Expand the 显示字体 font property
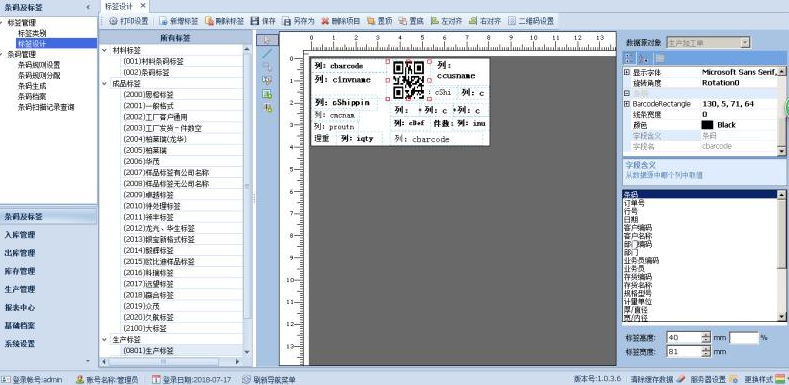The width and height of the screenshot is (789, 385). coord(627,72)
